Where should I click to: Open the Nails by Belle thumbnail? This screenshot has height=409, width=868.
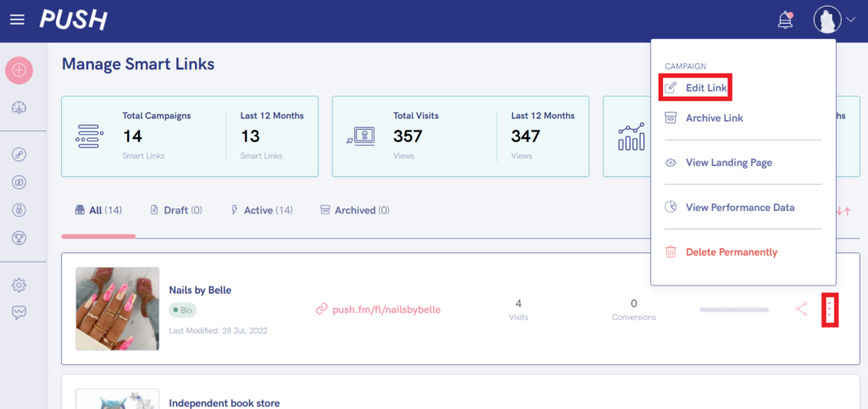click(117, 308)
